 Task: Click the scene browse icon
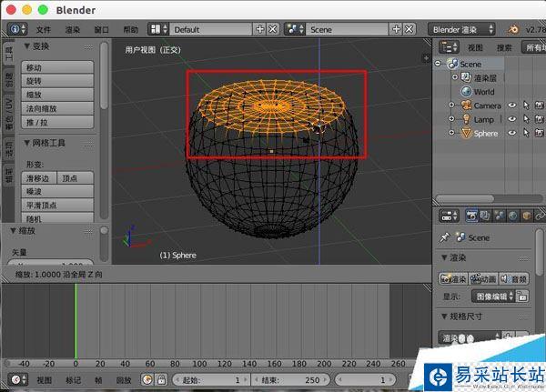point(295,29)
